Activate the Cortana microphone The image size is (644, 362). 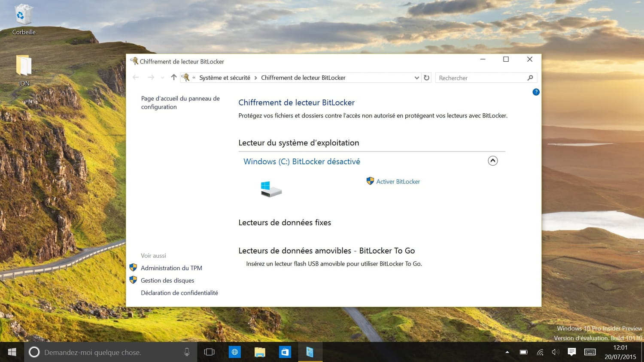187,352
